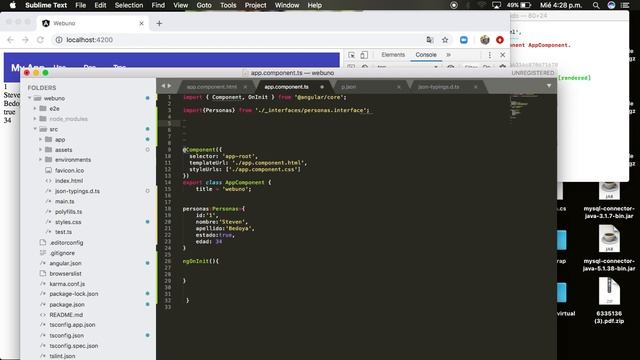Open tsconfig.app.json in sidebar

click(x=72, y=325)
